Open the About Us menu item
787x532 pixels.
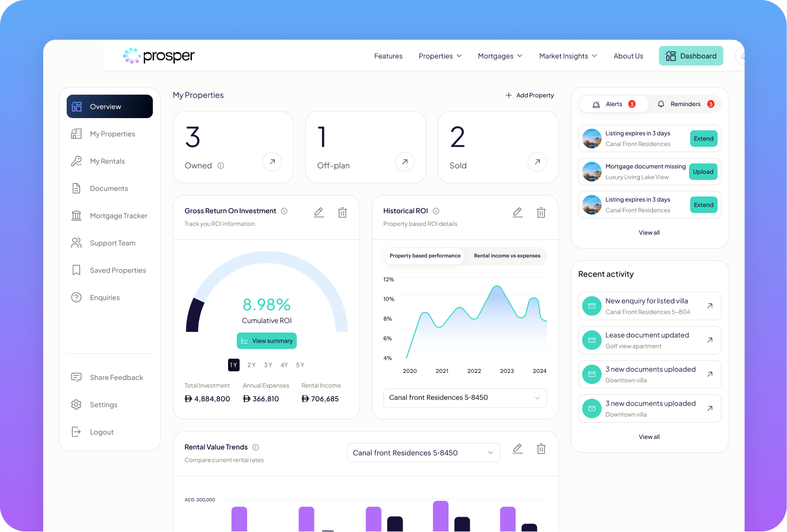(x=628, y=56)
